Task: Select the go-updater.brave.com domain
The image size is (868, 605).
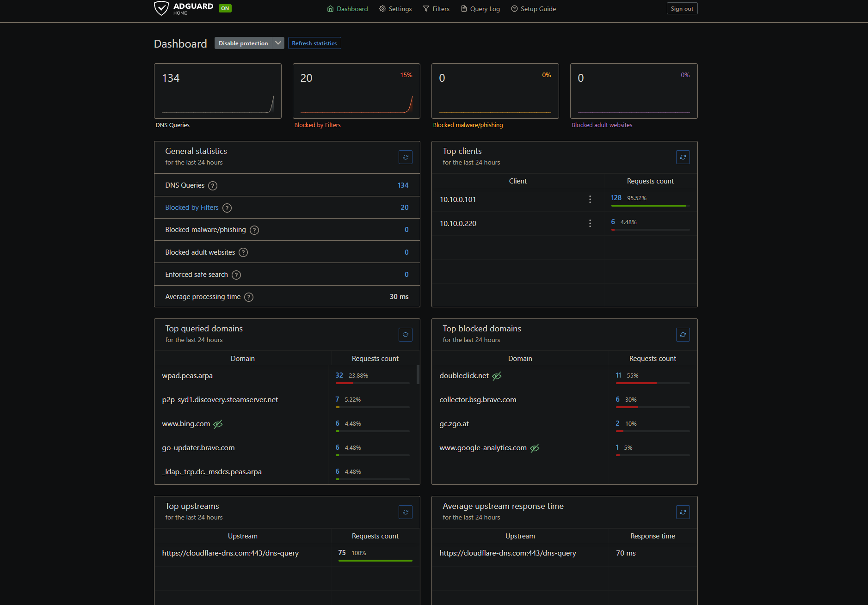Action: pos(198,448)
